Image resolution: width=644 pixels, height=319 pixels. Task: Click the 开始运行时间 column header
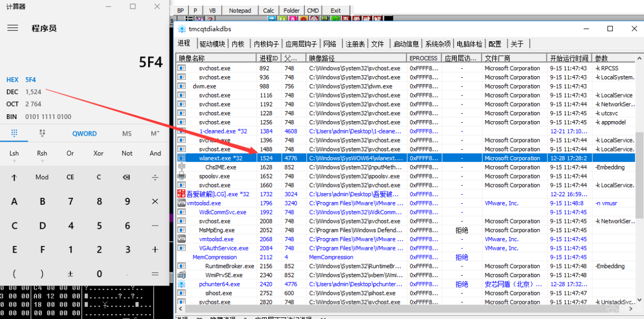(x=569, y=58)
